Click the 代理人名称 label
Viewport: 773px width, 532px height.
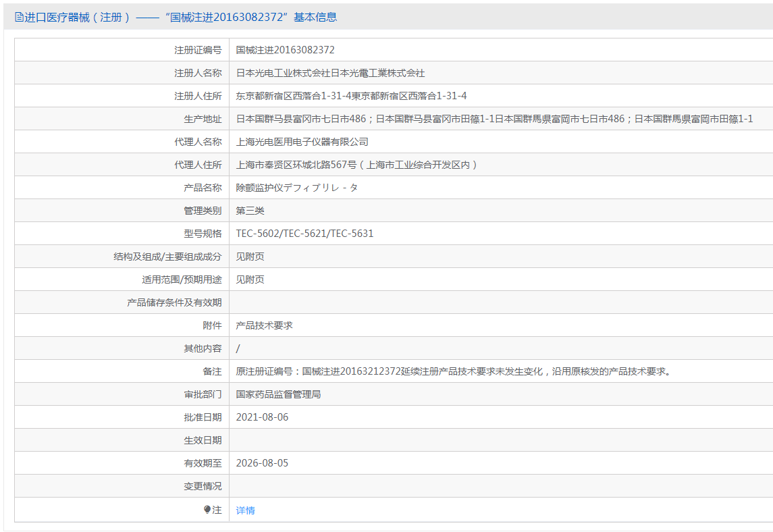pos(198,142)
